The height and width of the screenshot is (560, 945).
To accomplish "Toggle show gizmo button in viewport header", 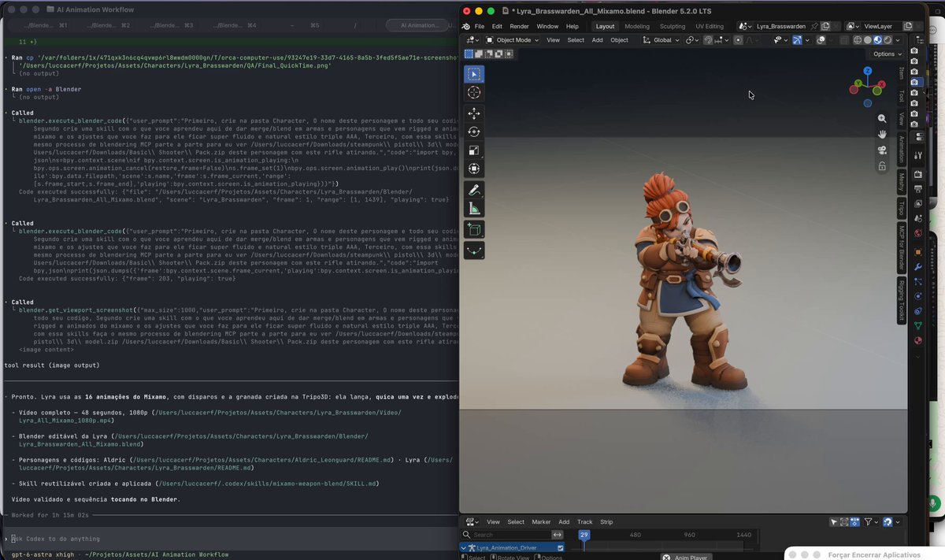I will (797, 40).
